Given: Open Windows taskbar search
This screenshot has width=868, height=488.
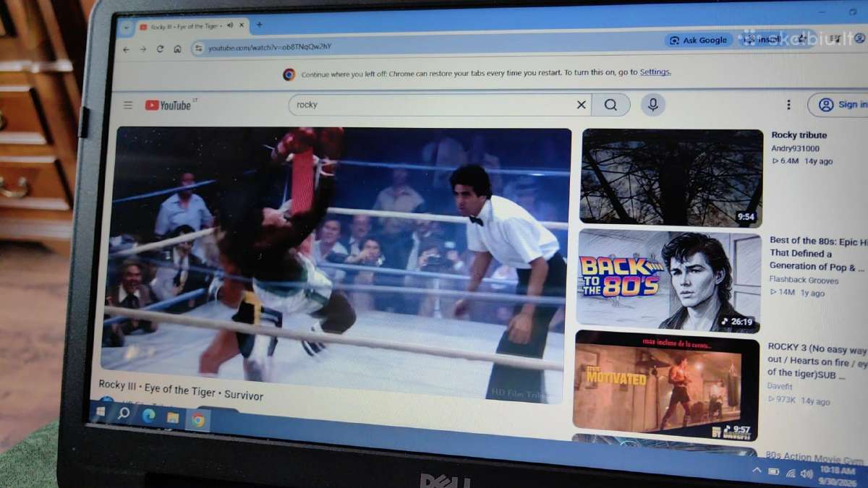Looking at the screenshot, I should pyautogui.click(x=124, y=414).
